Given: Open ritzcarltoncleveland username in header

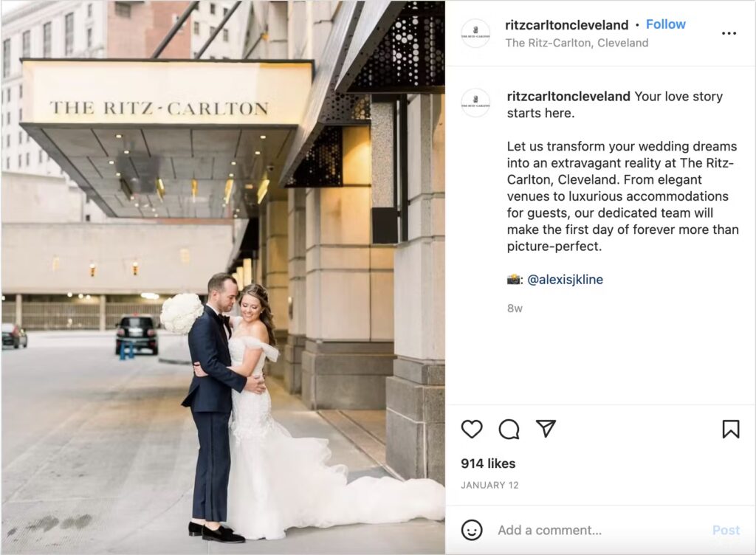Looking at the screenshot, I should tap(566, 24).
